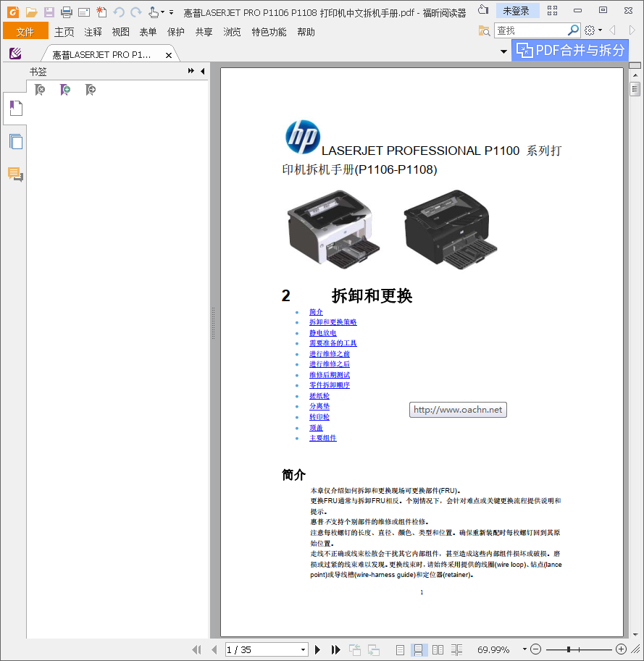Image resolution: width=644 pixels, height=661 pixels.
Task: Open the page number 1 / 35 dropdown
Action: tap(304, 649)
